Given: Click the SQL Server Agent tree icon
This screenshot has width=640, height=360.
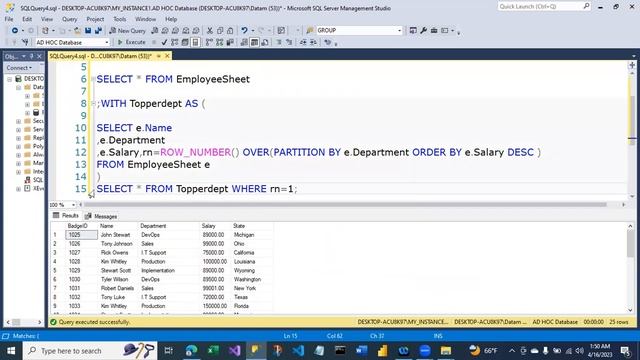Looking at the screenshot, I should click(x=27, y=180).
